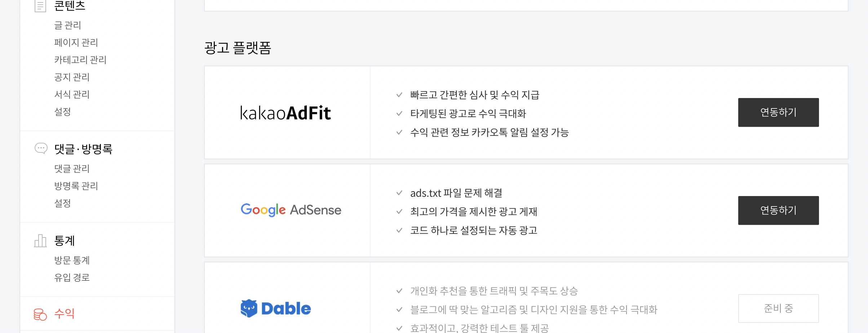Image resolution: width=868 pixels, height=333 pixels.
Task: Click the kakaoAdFit logo
Action: point(285,113)
